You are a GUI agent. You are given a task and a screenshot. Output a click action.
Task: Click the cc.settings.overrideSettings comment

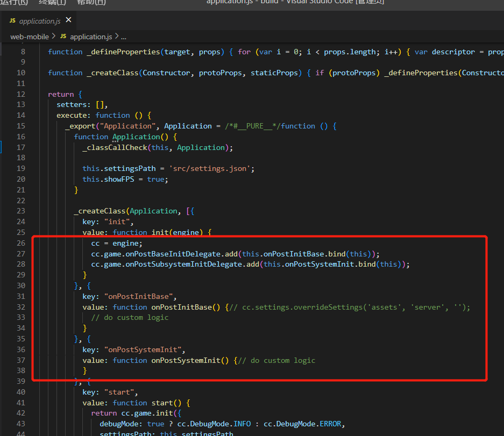[350, 307]
